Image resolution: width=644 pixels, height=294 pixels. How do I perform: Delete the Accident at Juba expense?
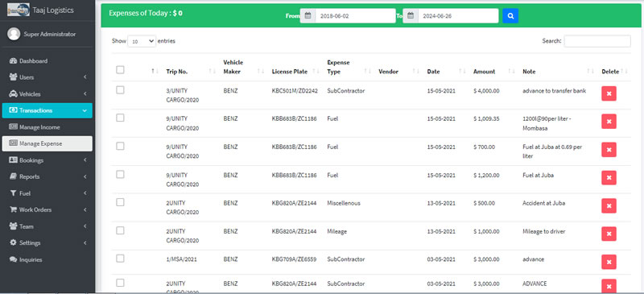tap(609, 205)
